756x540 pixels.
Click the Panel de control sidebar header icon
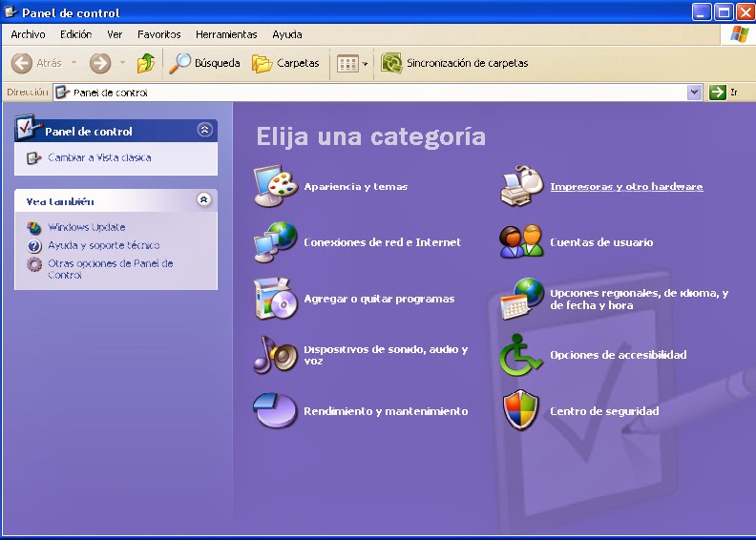(26, 127)
